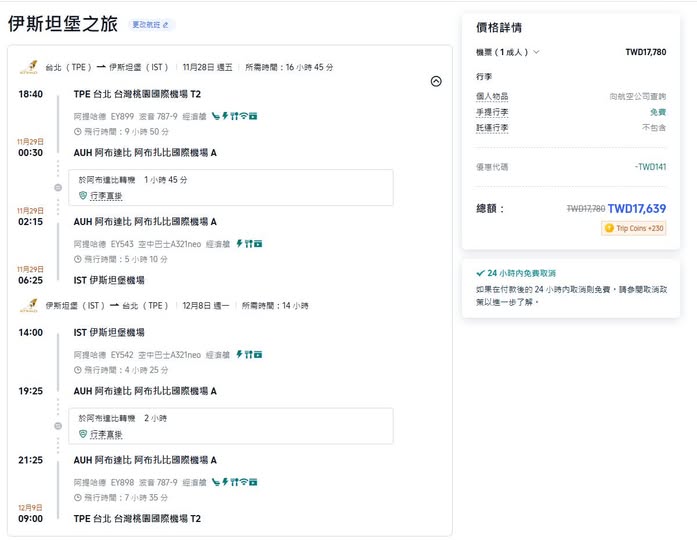Click entertainment screen icon for flight EY898

click(x=254, y=482)
